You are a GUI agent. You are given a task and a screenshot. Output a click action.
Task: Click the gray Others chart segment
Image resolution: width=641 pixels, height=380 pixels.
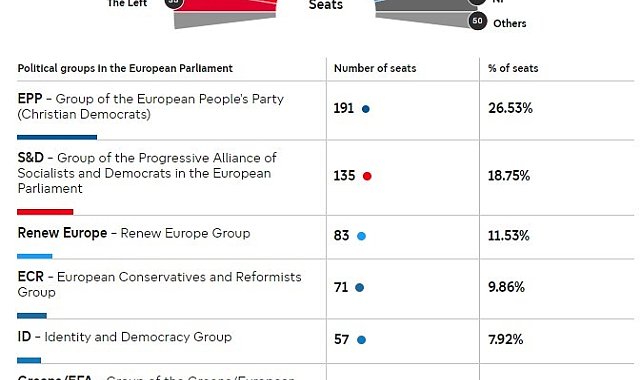(425, 19)
